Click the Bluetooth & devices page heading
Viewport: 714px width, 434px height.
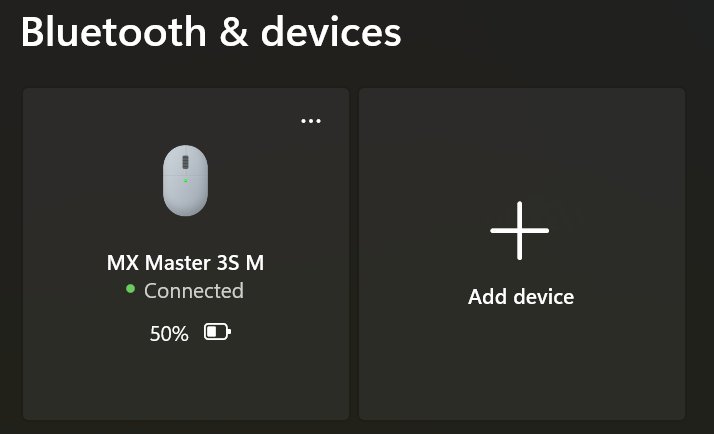[211, 32]
